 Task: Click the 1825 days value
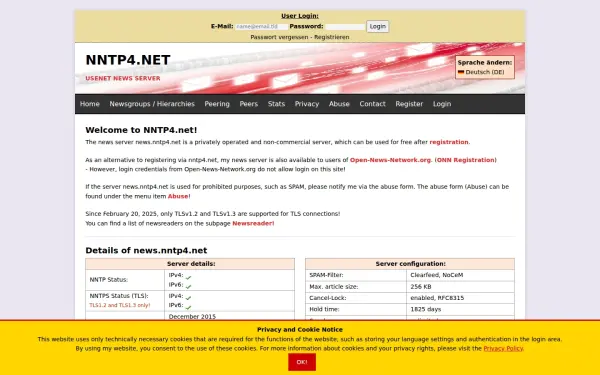tap(426, 309)
